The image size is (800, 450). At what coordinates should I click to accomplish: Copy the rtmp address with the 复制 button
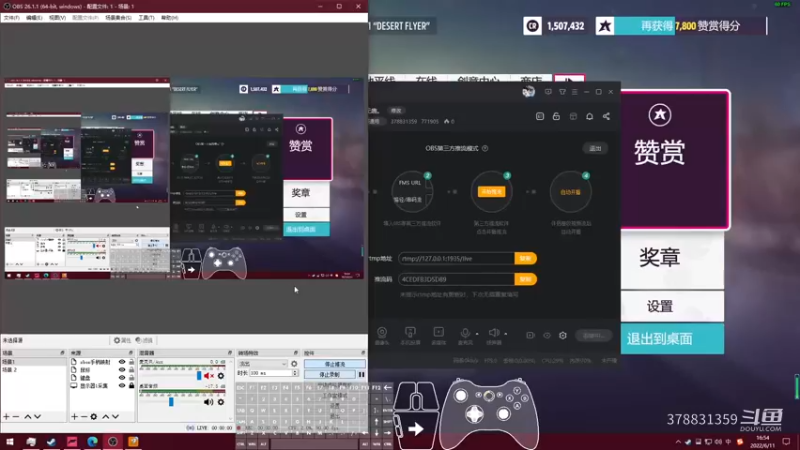[x=526, y=259]
